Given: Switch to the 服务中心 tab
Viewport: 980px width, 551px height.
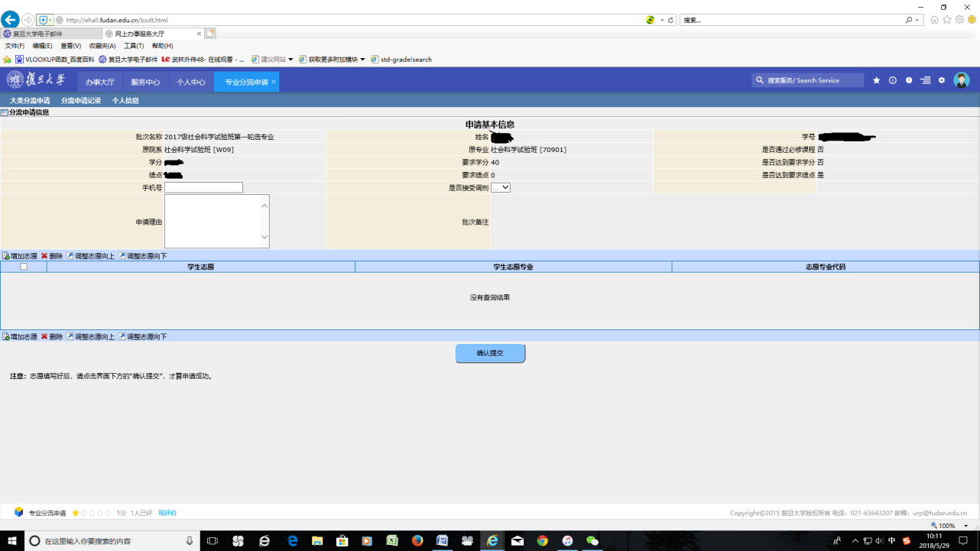Looking at the screenshot, I should coord(145,81).
